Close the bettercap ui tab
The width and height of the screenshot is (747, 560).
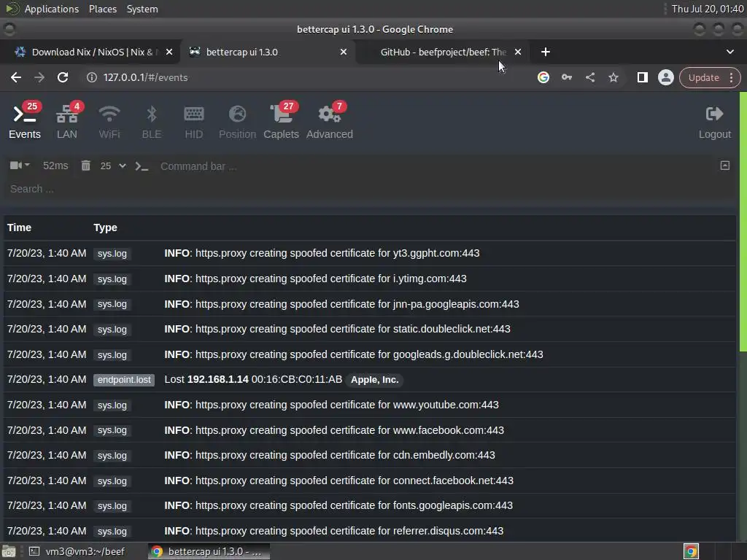344,52
